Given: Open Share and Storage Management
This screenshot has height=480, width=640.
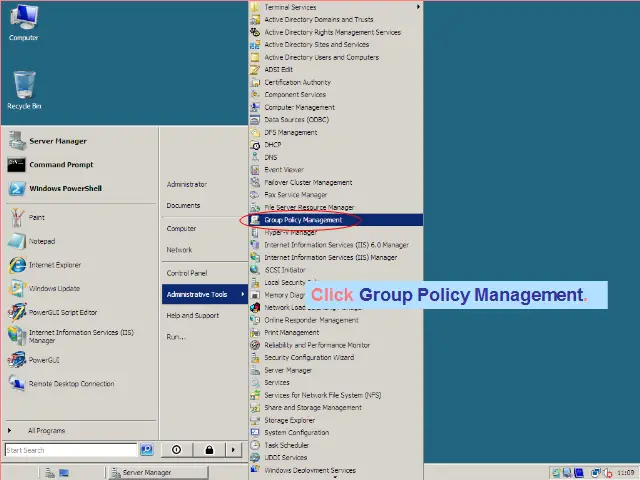Looking at the screenshot, I should (x=336, y=408).
